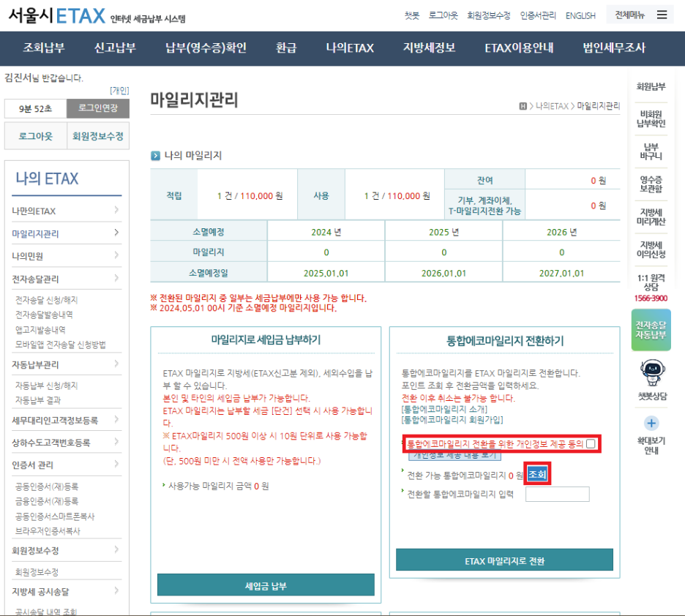Click the 전환할 통합에코마일리지 input field
Screen dimensions: 685x616
558,495
